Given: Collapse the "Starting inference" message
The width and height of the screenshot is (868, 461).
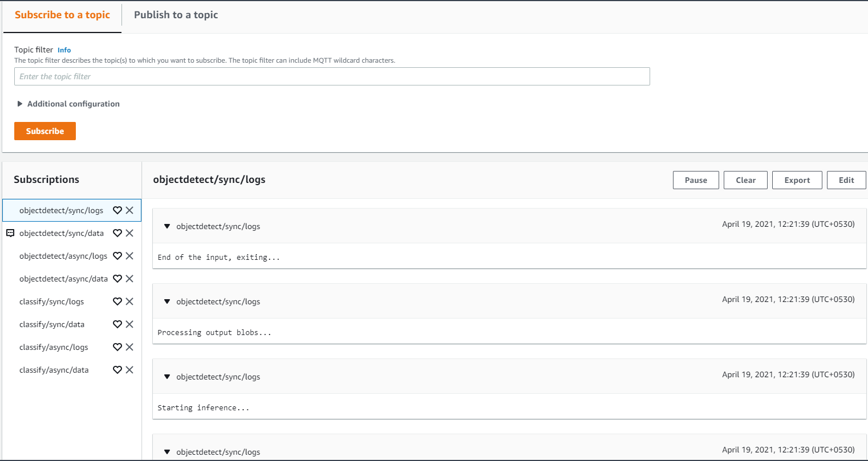Looking at the screenshot, I should click(167, 377).
